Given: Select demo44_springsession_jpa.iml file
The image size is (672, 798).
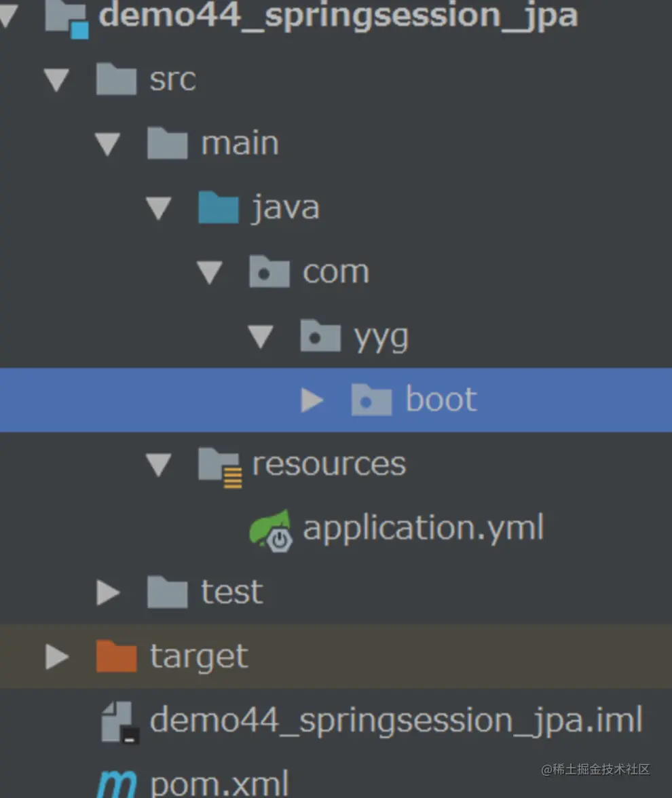Looking at the screenshot, I should pos(396,721).
